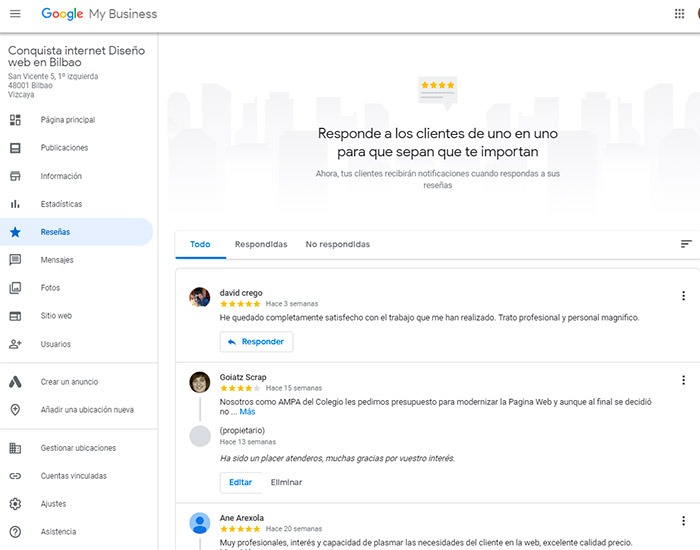This screenshot has width=700, height=550.
Task: Switch to the No respondidas tab
Action: (x=337, y=244)
